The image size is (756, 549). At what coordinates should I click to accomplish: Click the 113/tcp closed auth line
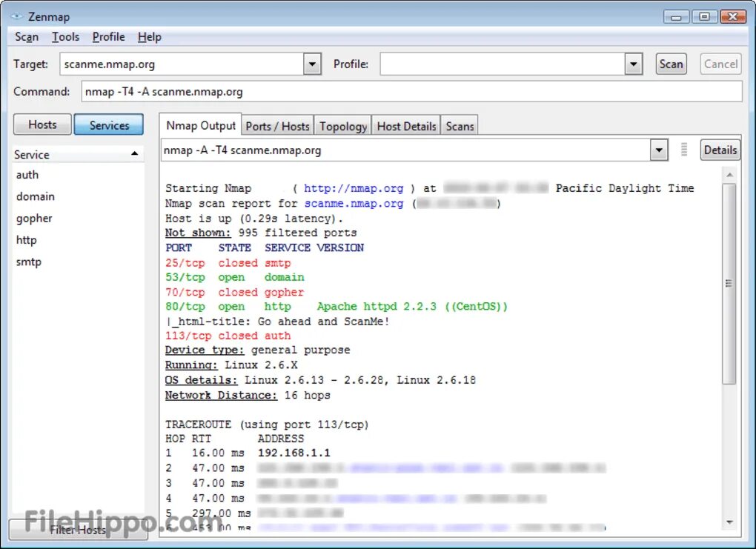(228, 336)
